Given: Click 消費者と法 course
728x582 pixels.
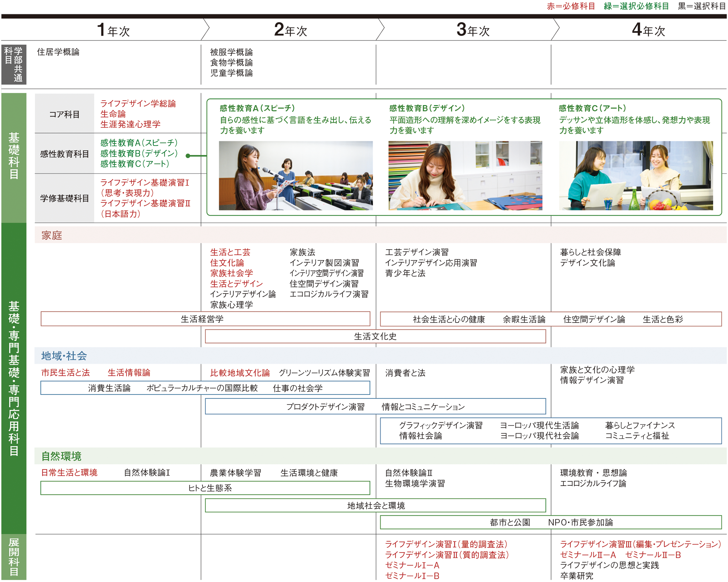Looking at the screenshot, I should coord(405,372).
